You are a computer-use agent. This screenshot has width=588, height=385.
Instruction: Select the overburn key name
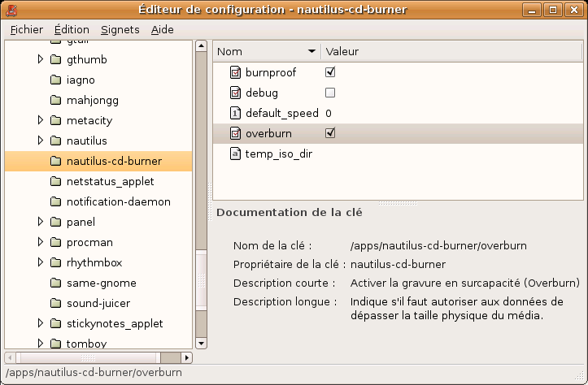[268, 133]
